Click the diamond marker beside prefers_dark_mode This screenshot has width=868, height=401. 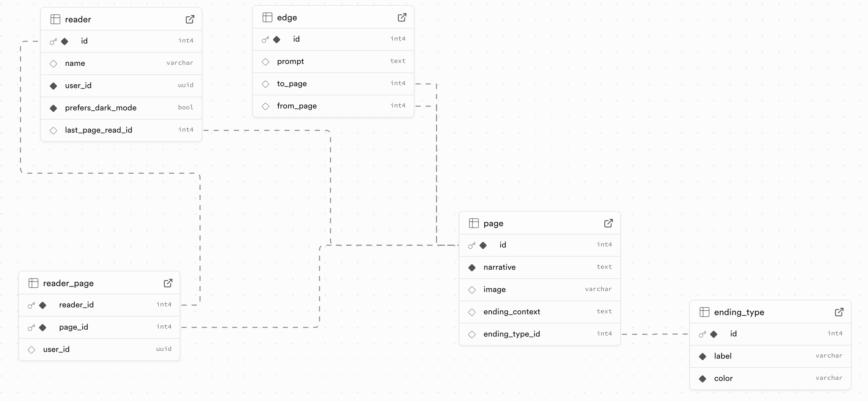(x=53, y=108)
